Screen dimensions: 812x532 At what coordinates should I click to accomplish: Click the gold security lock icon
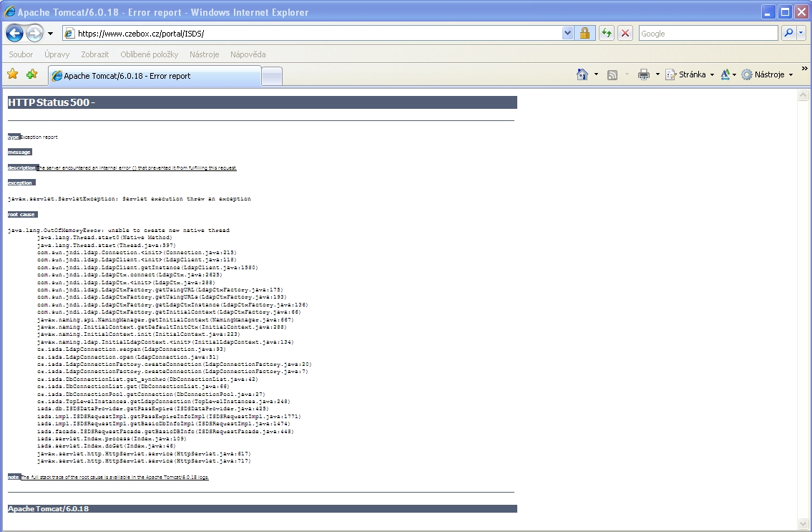[584, 33]
